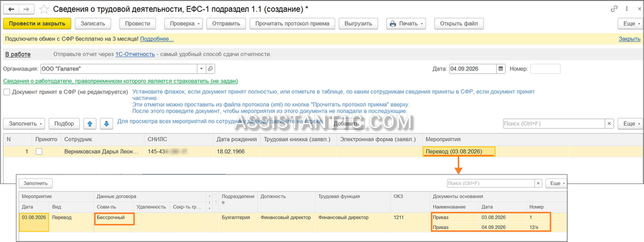
Task: Move row down with blue arrow
Action: click(x=106, y=124)
